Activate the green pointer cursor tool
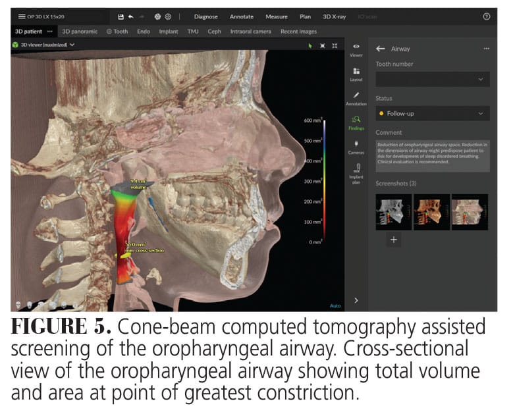 (310, 45)
